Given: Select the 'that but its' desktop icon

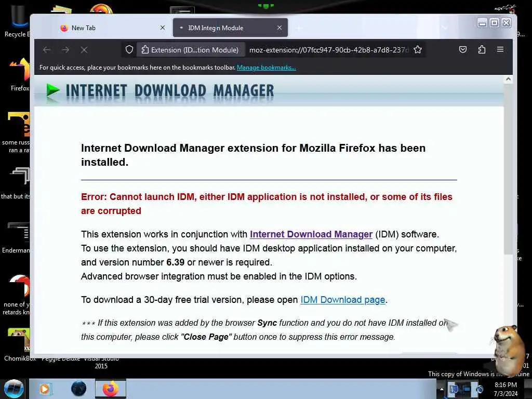Looking at the screenshot, I should pyautogui.click(x=16, y=183).
